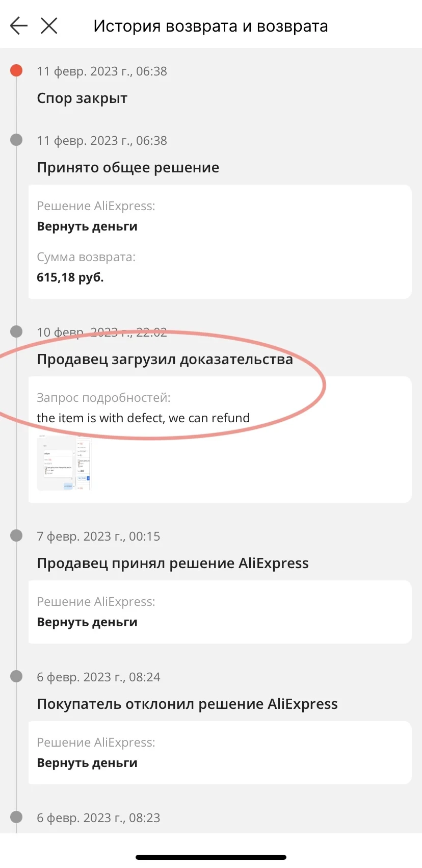Image resolution: width=422 pixels, height=868 pixels.
Task: Click the timeline dot dated 6 февр. 08:23
Action: (x=16, y=817)
